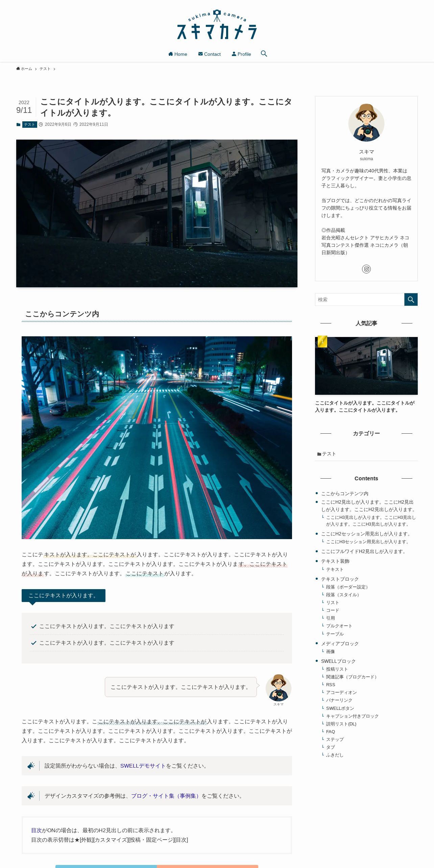The width and height of the screenshot is (434, 868).
Task: Click the Instagram icon in profile box
Action: point(366,269)
